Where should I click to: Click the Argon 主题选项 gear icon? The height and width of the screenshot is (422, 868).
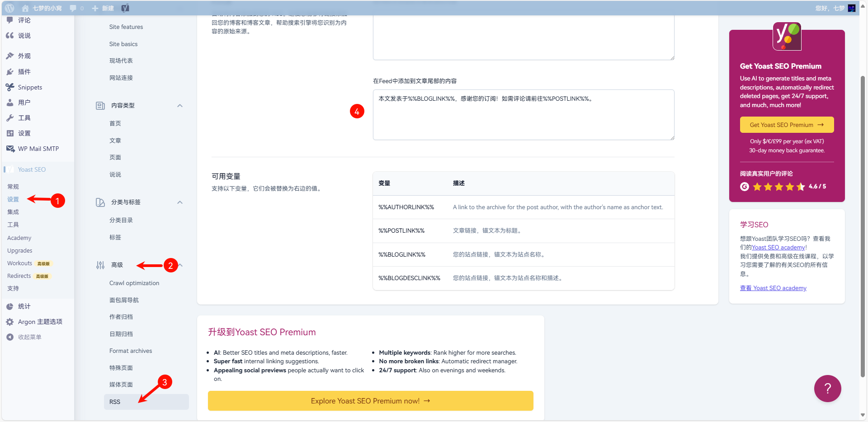(10, 322)
